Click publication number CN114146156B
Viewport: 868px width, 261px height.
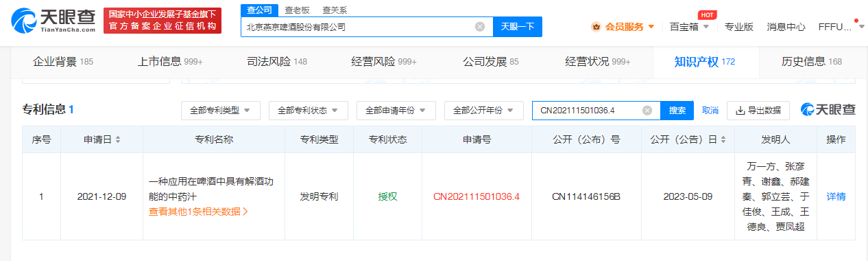tap(586, 196)
